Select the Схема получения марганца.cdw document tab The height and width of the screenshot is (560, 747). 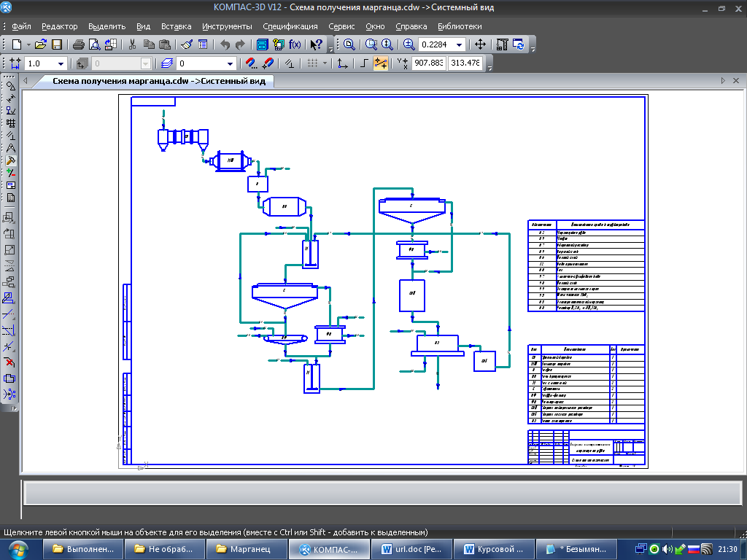coord(158,81)
